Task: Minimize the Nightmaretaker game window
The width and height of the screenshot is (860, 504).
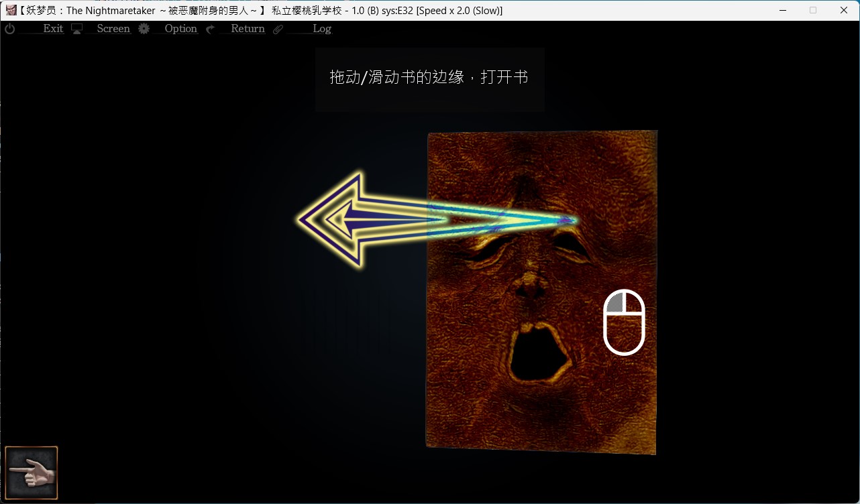Action: pyautogui.click(x=782, y=10)
